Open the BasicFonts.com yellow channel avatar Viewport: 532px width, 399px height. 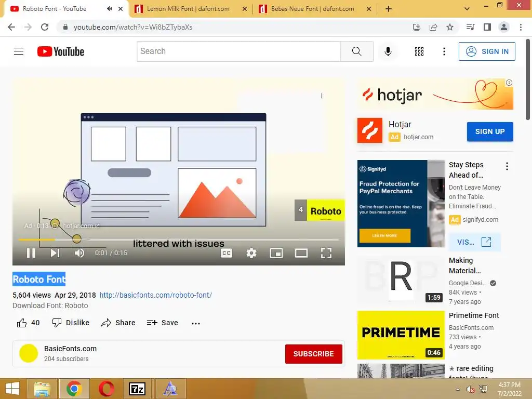(x=29, y=353)
